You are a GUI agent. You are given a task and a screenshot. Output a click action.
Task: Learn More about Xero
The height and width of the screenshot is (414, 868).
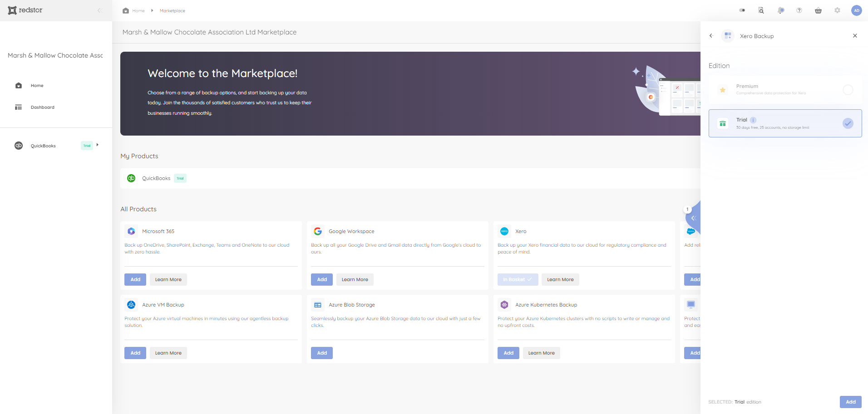coord(560,280)
